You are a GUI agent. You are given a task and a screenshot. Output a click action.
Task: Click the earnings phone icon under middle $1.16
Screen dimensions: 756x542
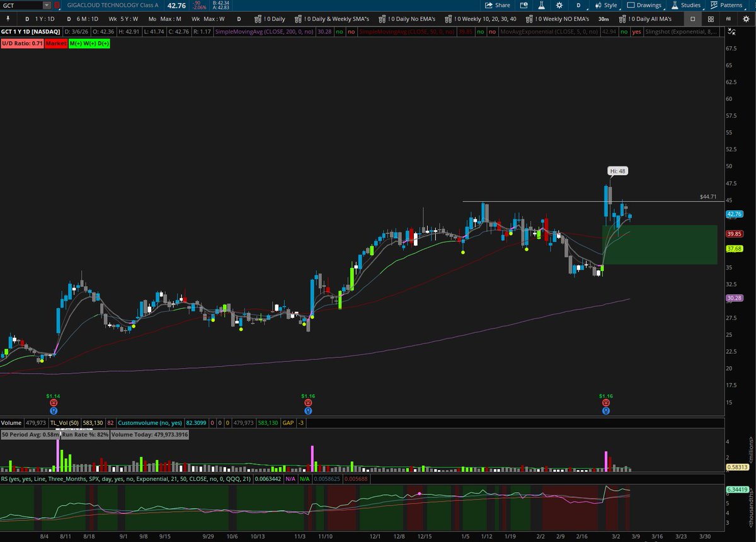[307, 402]
